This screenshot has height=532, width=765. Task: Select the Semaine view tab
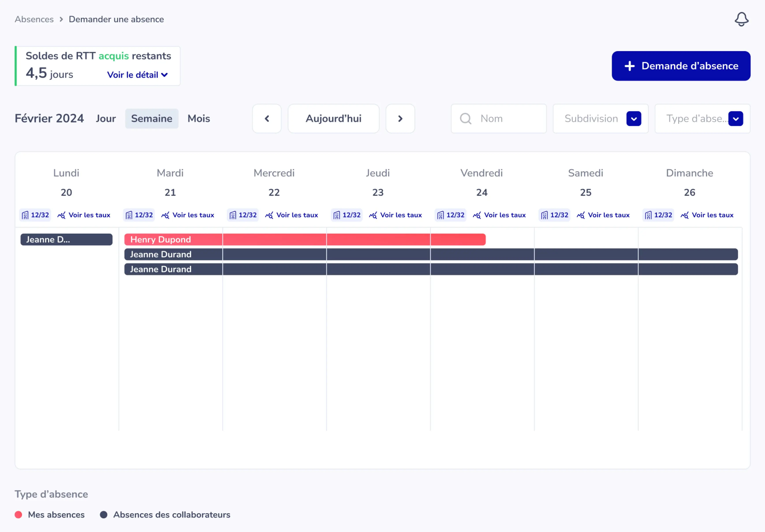click(x=152, y=119)
